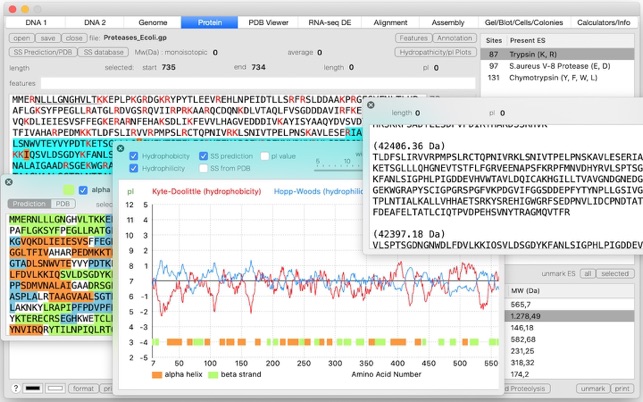Switch to the DNA 1 tab
This screenshot has height=402, width=643.
(x=36, y=23)
